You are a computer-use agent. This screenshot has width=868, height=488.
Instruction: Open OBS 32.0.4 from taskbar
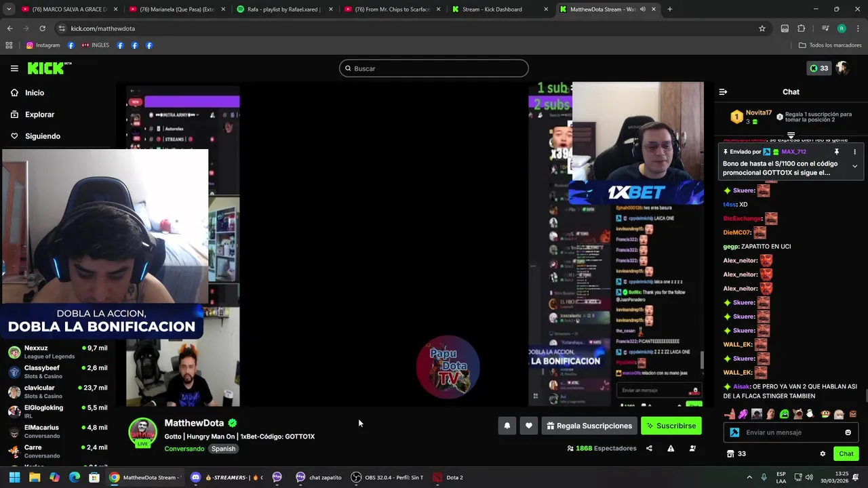[387, 477]
